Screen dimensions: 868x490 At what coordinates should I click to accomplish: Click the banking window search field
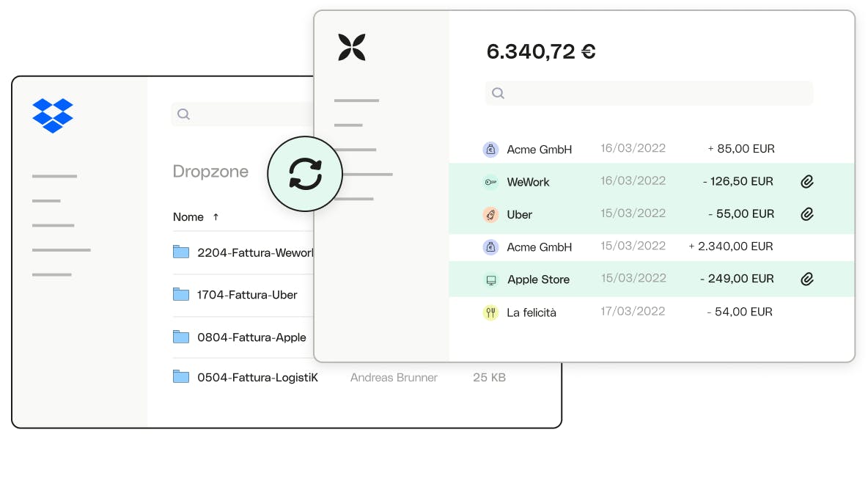[x=650, y=93]
